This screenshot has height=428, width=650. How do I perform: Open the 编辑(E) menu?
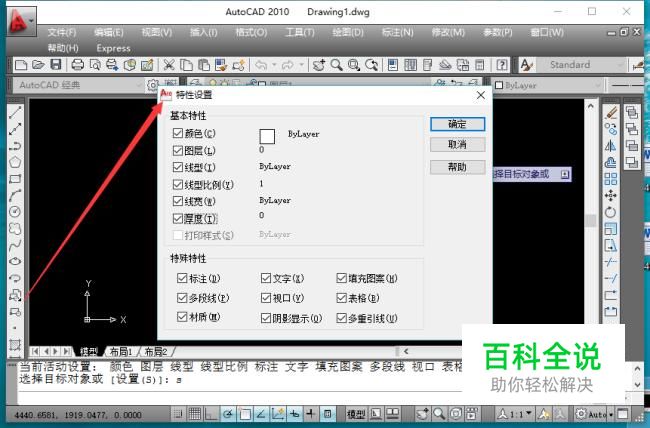point(109,32)
